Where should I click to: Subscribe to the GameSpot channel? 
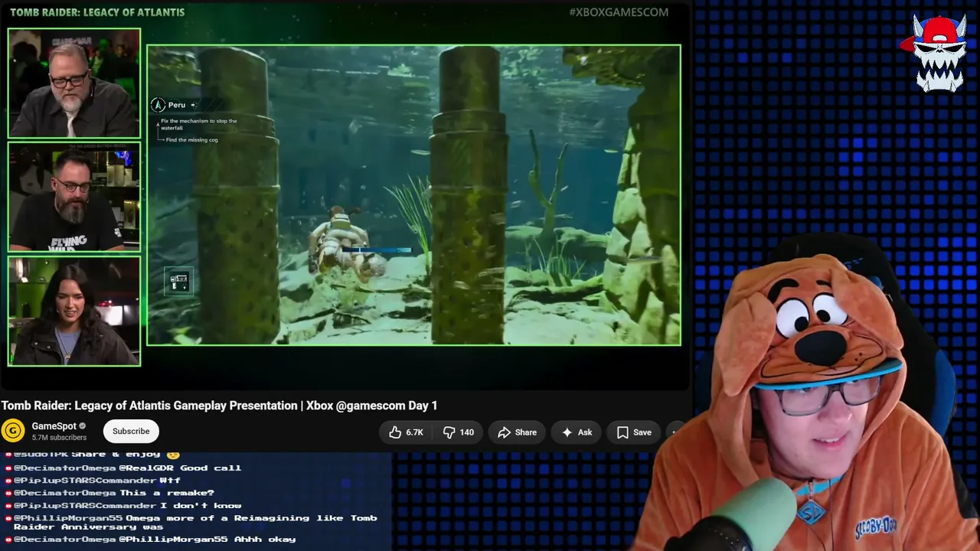(x=131, y=431)
